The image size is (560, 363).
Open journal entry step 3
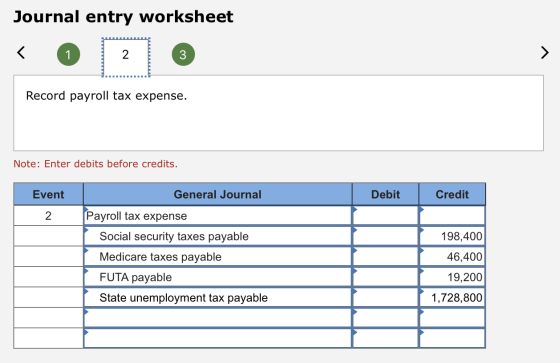183,54
